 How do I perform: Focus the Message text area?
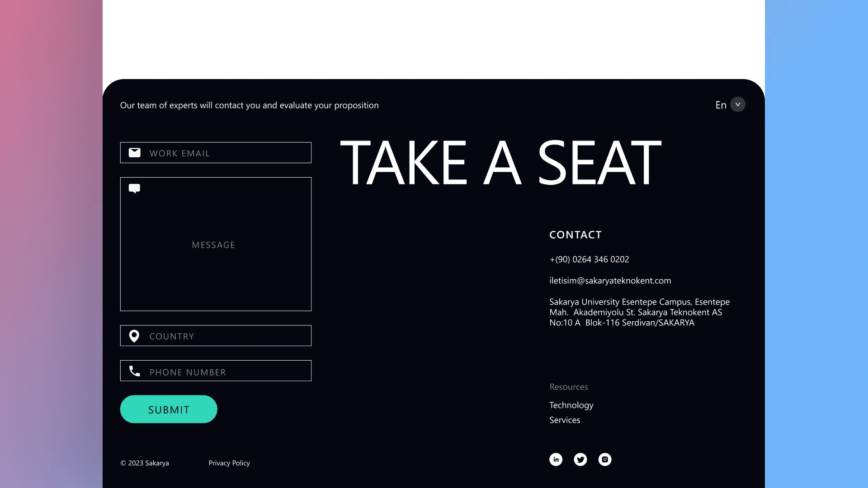(216, 244)
